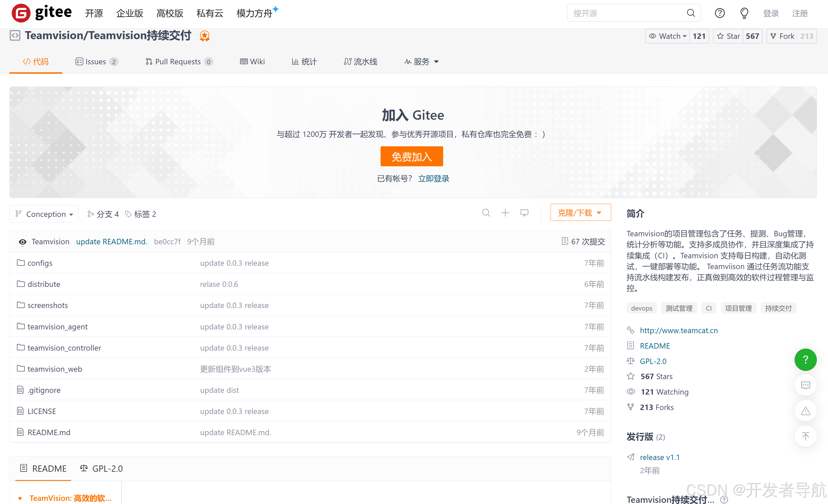Viewport: 828px width, 504px height.
Task: Expand the Conception branch selector
Action: click(44, 214)
